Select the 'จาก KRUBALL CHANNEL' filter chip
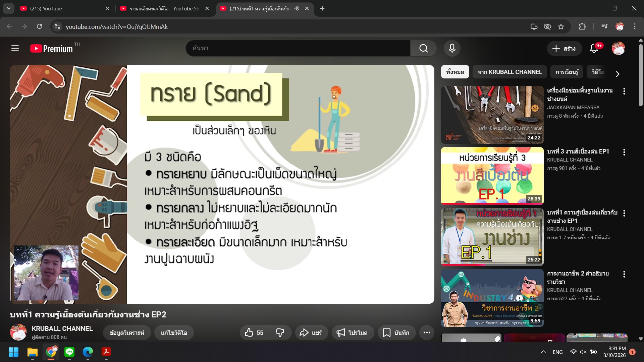Screen dimensions: 644x362 [x=509, y=72]
